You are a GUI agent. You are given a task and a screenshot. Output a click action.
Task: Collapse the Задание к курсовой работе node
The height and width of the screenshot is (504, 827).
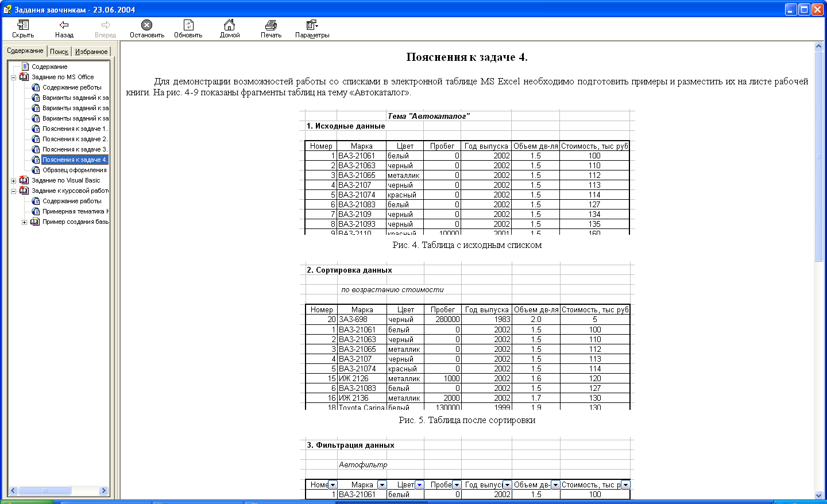(x=14, y=191)
